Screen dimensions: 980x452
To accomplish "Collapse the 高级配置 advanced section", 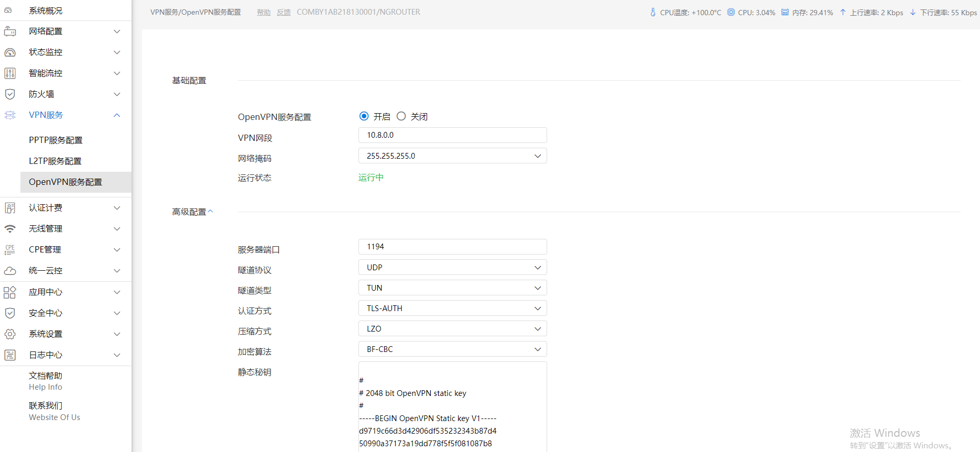I will click(x=210, y=212).
